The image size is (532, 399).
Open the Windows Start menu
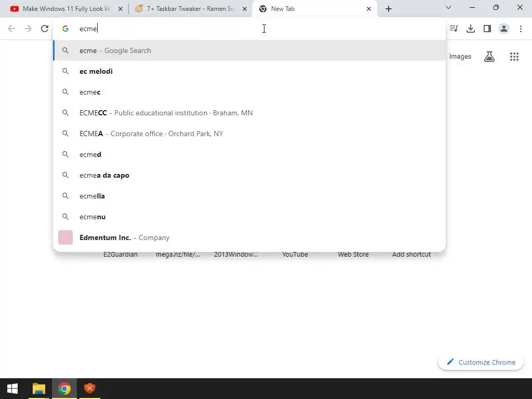point(12,389)
